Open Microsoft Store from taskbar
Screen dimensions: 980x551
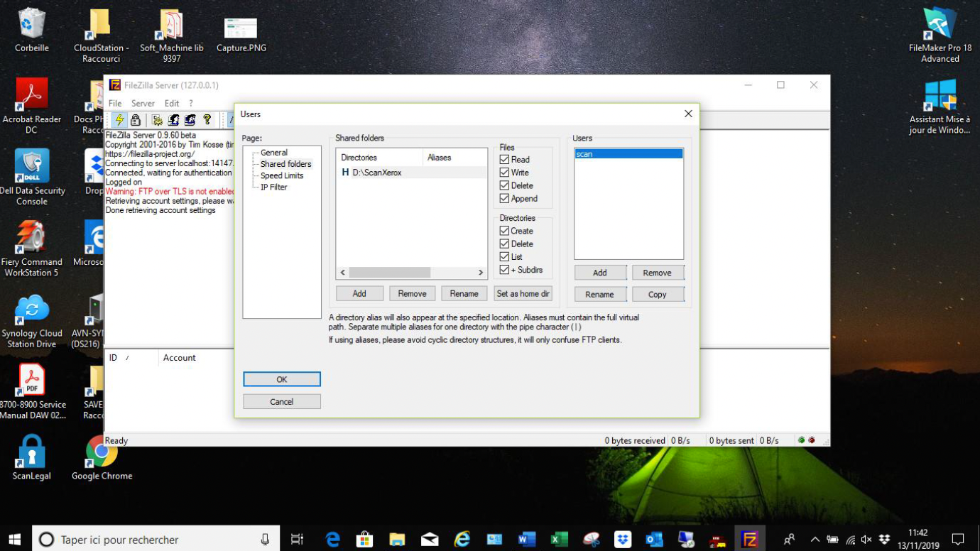[365, 540]
